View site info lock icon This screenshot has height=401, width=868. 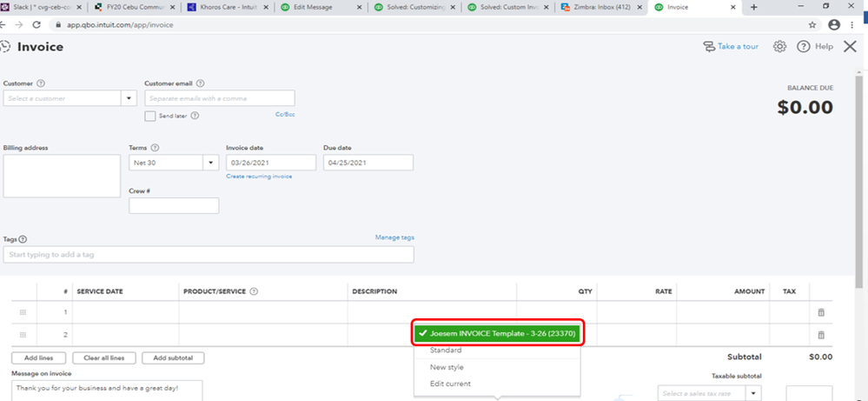pyautogui.click(x=59, y=25)
